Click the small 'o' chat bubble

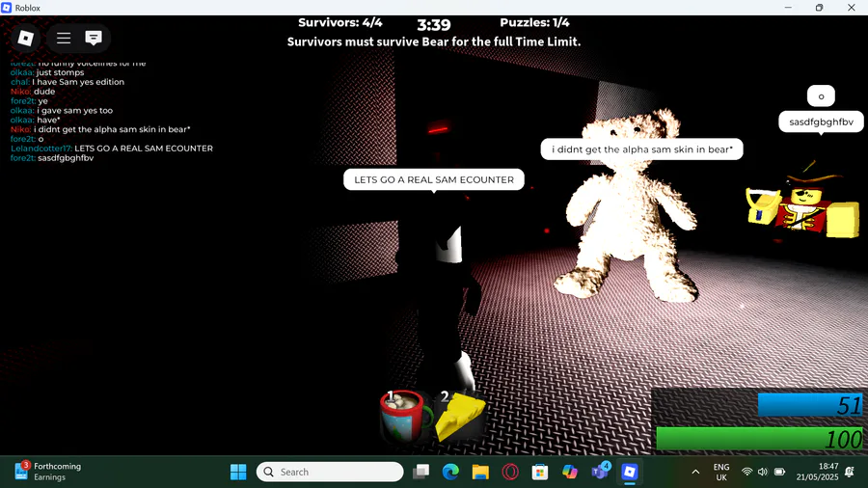pyautogui.click(x=821, y=96)
